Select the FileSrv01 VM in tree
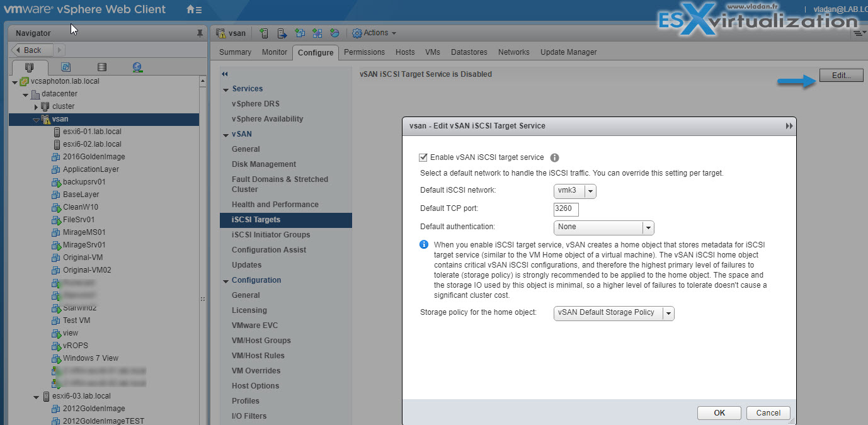Viewport: 868px width, 425px height. point(79,220)
